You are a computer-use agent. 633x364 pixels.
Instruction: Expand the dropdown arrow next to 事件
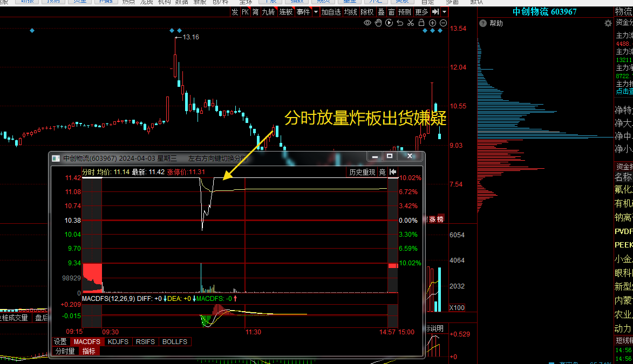pyautogui.click(x=316, y=12)
